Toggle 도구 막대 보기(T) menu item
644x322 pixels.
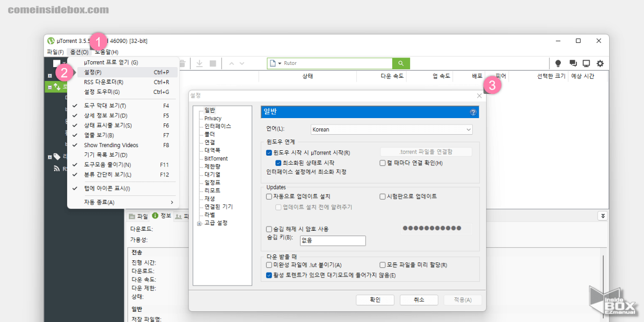(123, 106)
